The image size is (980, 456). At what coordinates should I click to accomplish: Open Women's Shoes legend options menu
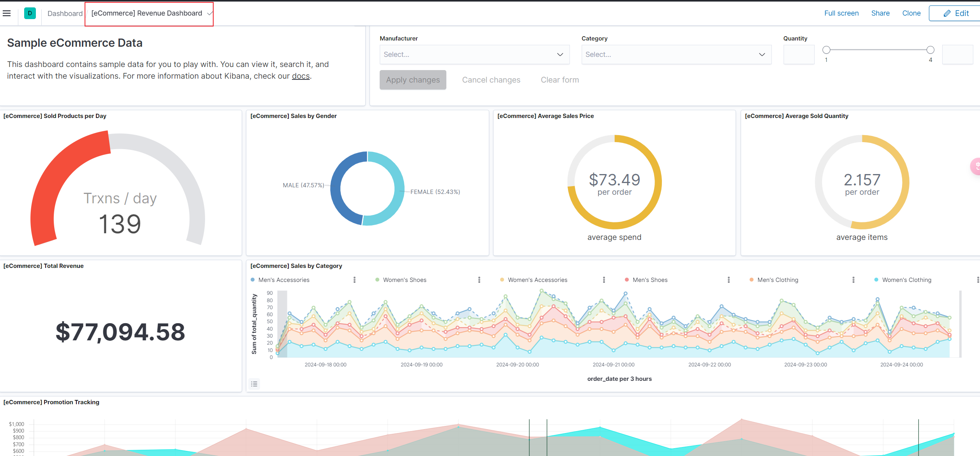[479, 280]
